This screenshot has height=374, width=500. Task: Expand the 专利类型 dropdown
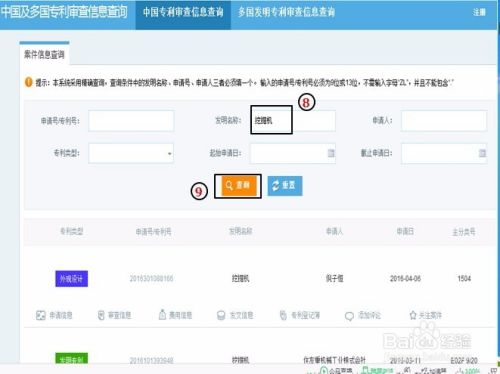coord(131,153)
